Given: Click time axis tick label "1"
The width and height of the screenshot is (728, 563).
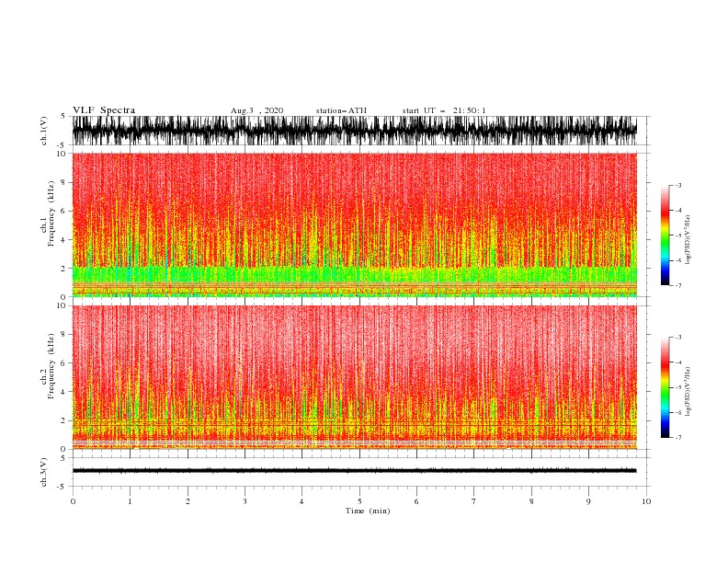Looking at the screenshot, I should point(130,501).
